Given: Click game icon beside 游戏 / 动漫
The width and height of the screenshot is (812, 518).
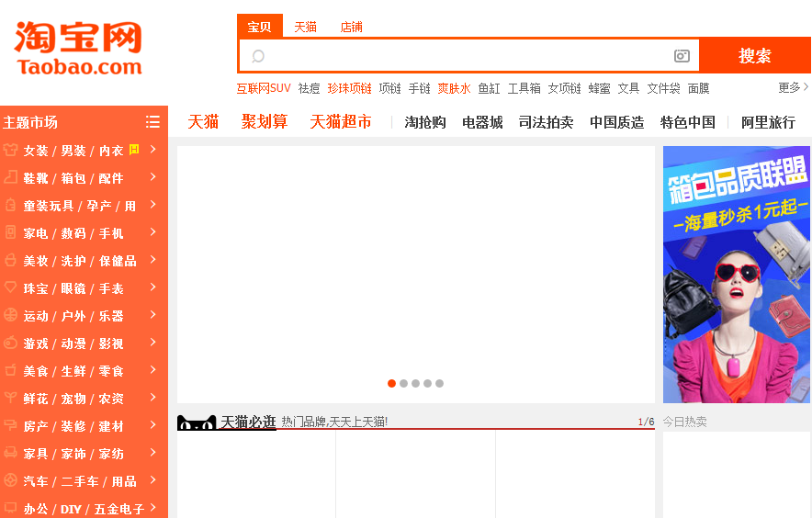Looking at the screenshot, I should [10, 343].
